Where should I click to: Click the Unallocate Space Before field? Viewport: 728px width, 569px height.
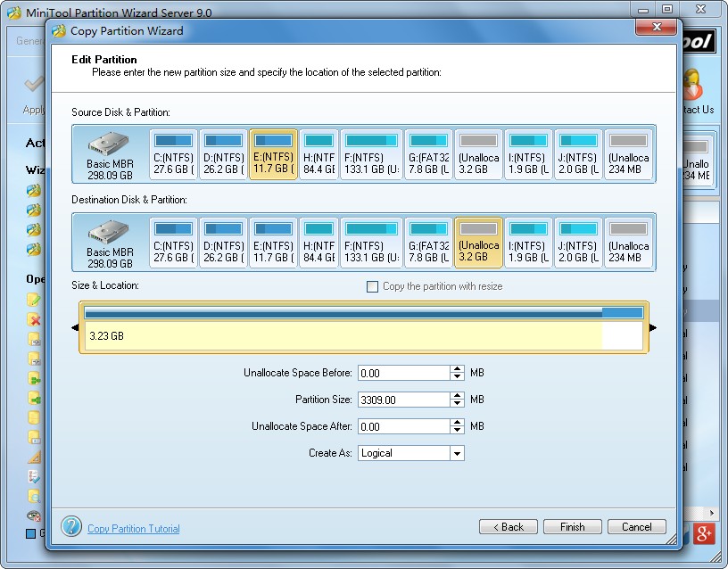tap(403, 373)
